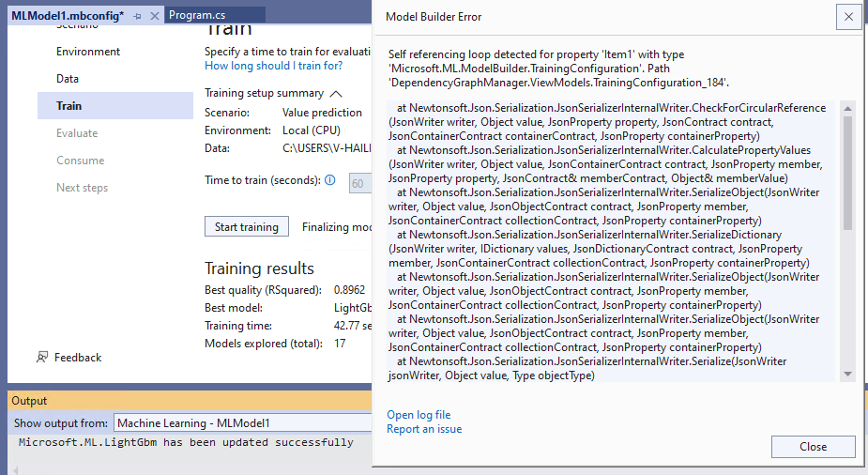Open 'How long should I train for?' link
This screenshot has height=475, width=868.
coord(273,66)
